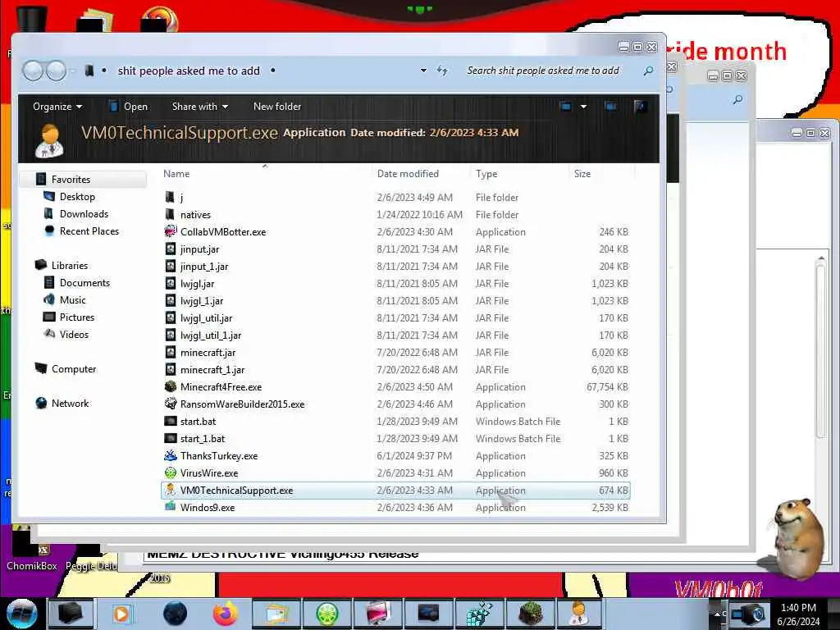Select Desktop in navigation pane

77,197
